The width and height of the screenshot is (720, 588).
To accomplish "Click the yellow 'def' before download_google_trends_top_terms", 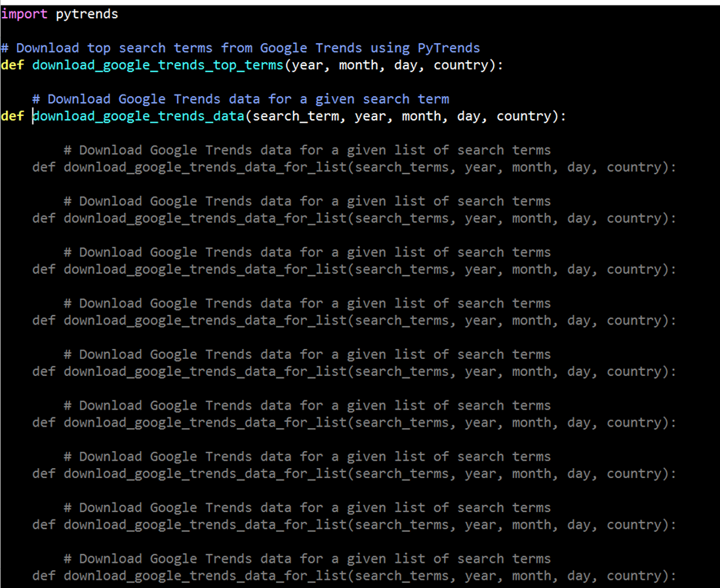I will [x=12, y=65].
